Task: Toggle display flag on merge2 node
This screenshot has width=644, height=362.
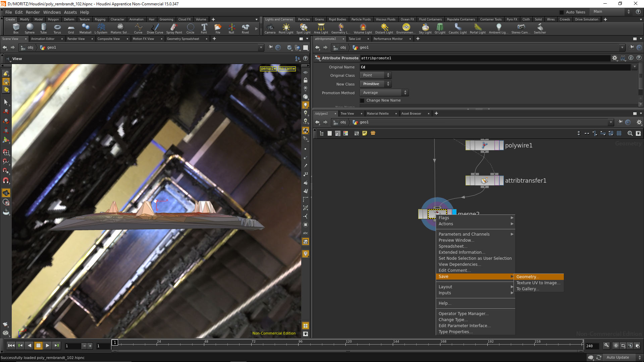Action: tap(454, 212)
